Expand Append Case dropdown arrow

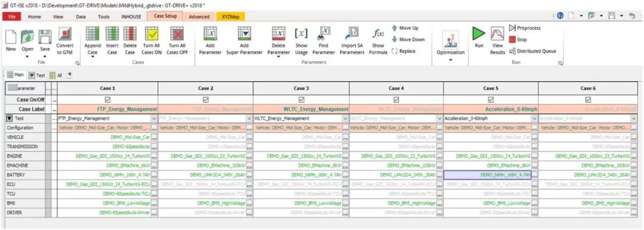click(92, 57)
